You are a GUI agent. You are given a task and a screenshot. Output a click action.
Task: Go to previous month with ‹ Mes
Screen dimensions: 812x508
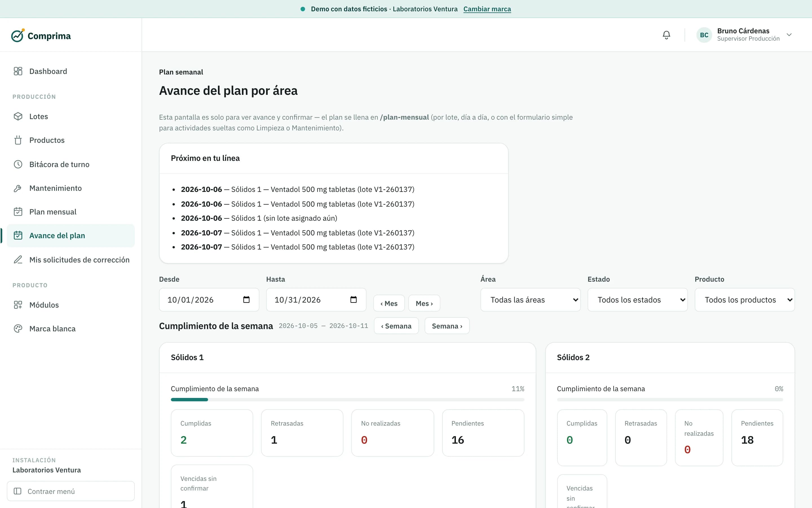tap(389, 303)
